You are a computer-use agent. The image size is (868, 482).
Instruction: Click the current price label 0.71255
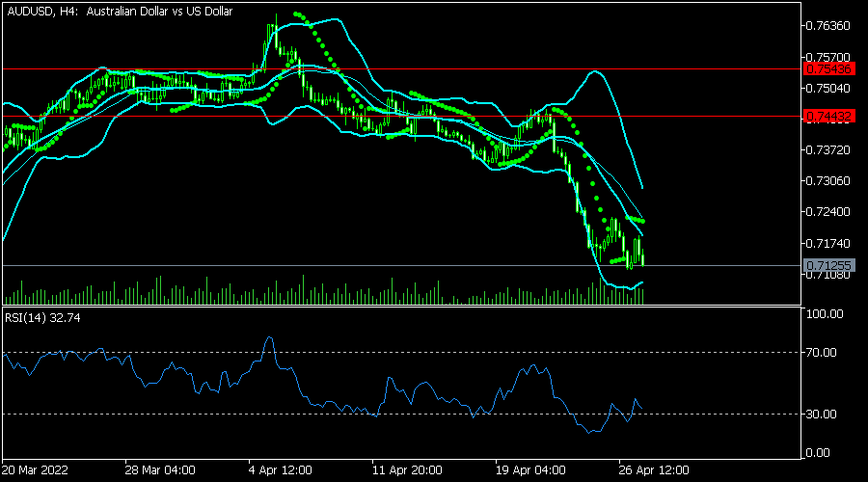[x=828, y=266]
